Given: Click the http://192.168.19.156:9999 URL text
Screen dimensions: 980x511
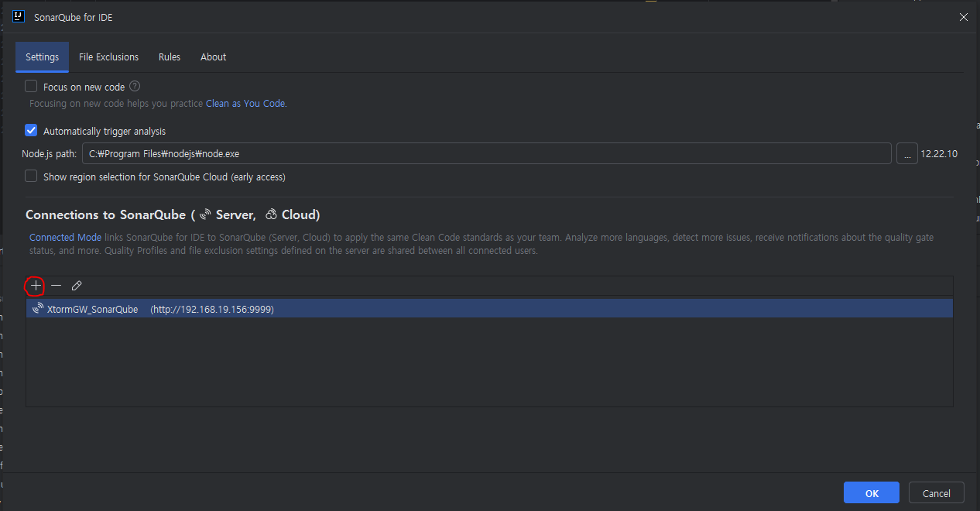Looking at the screenshot, I should pos(212,309).
